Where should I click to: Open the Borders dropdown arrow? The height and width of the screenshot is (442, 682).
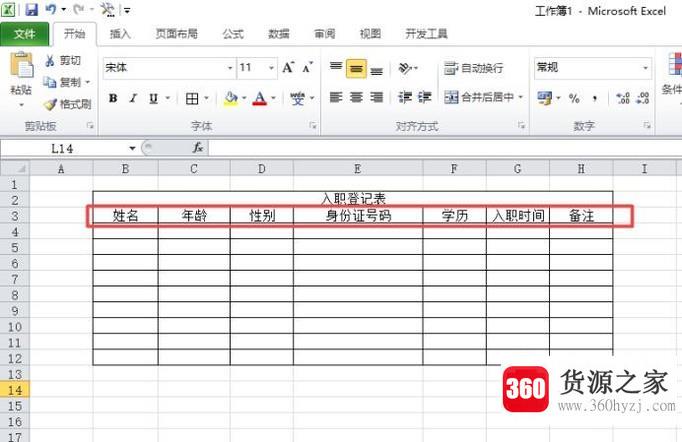pos(207,98)
